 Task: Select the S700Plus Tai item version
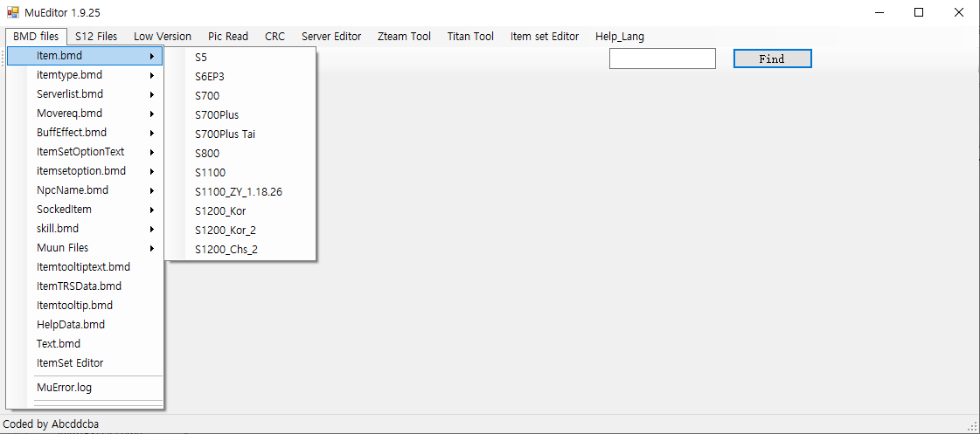240,134
